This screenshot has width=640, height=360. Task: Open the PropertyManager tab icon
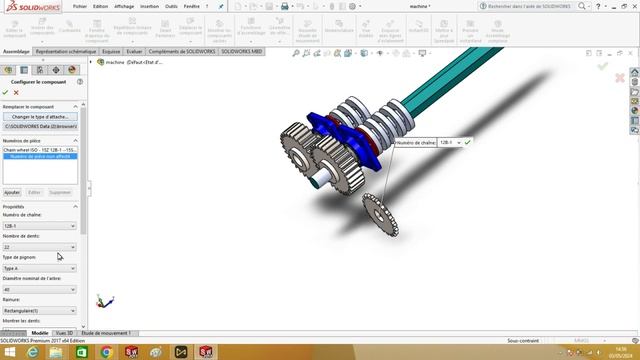tap(24, 70)
